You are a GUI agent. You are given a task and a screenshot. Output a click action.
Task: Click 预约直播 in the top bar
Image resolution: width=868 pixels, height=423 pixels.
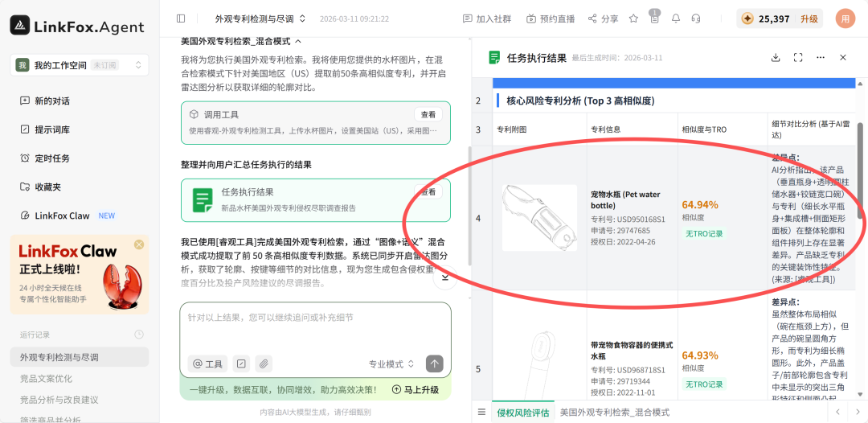point(551,18)
